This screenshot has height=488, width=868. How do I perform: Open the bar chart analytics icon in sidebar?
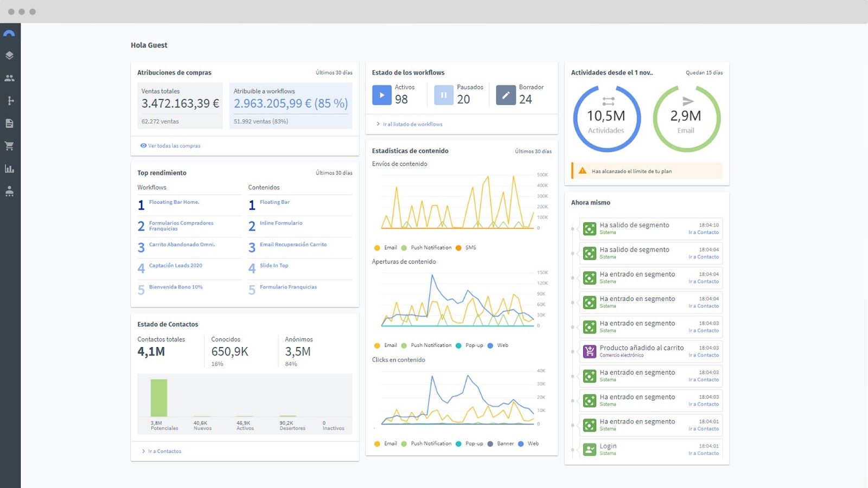(x=9, y=169)
